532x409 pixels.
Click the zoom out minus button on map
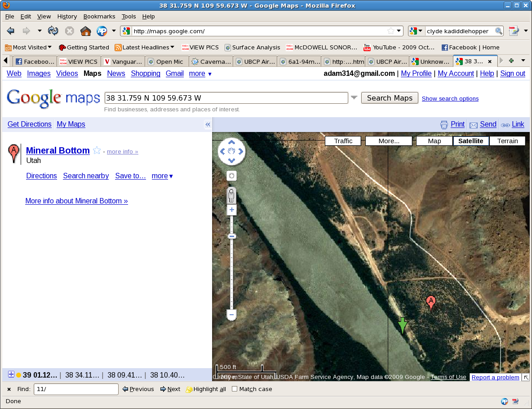point(232,315)
